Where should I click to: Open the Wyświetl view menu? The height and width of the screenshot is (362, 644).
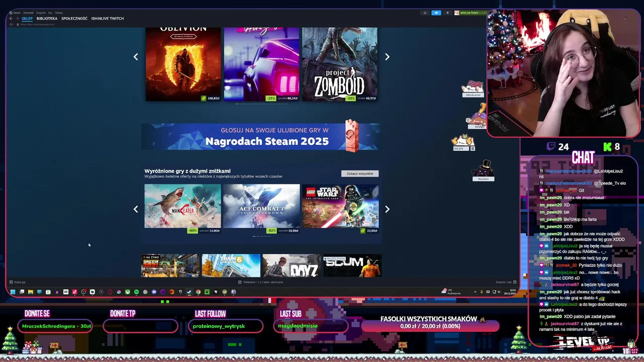[x=28, y=13]
